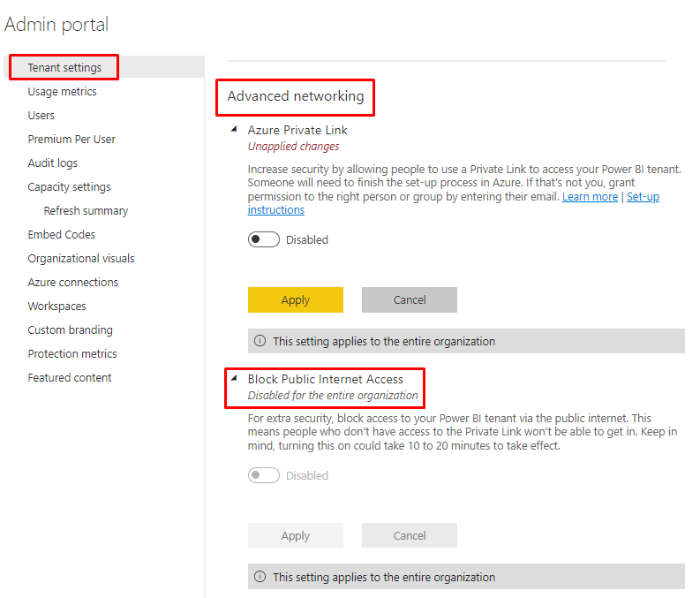Open Azure connections
The width and height of the screenshot is (700, 598).
[72, 283]
